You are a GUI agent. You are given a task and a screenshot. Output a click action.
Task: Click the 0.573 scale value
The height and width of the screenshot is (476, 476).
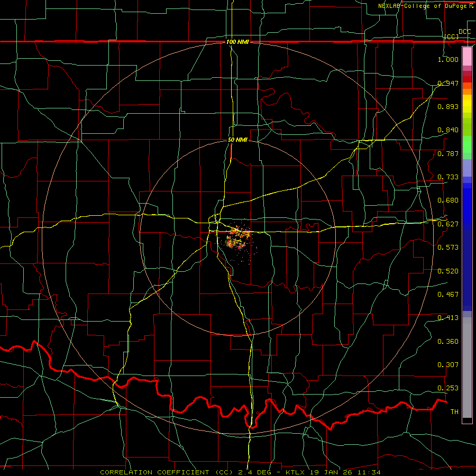click(x=448, y=248)
